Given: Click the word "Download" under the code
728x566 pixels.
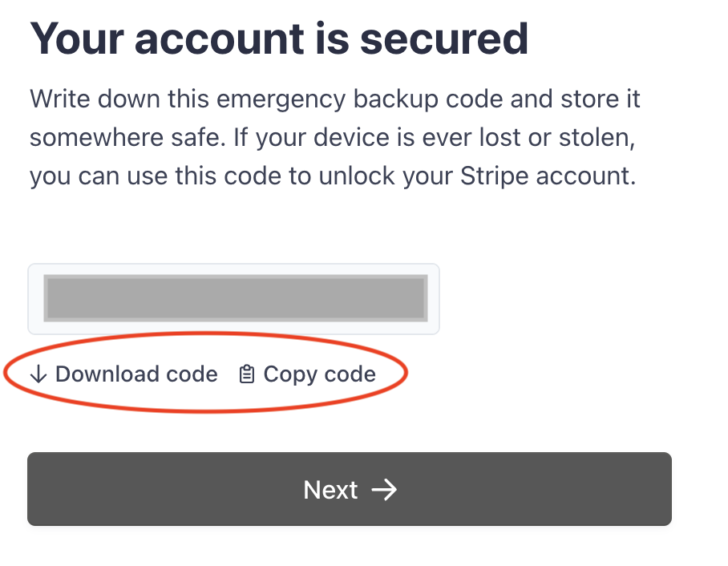Looking at the screenshot, I should click(x=107, y=374).
